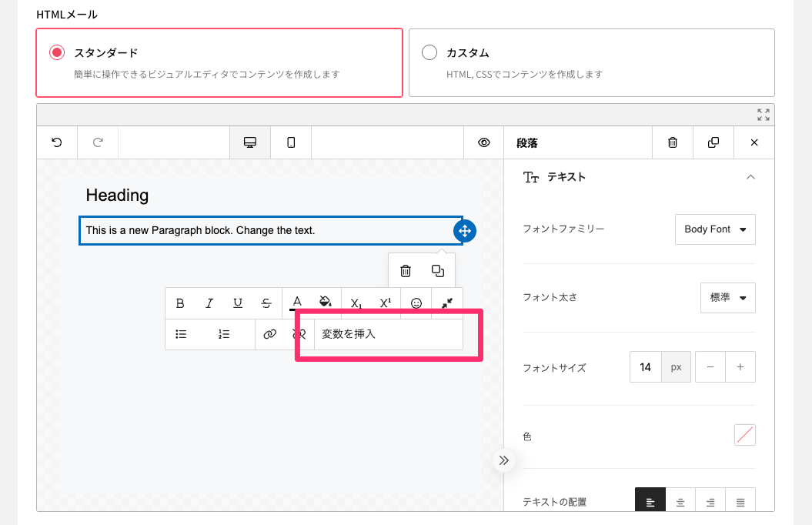Viewport: 812px width, 525px height.
Task: Click the font size 14 field
Action: 645,367
